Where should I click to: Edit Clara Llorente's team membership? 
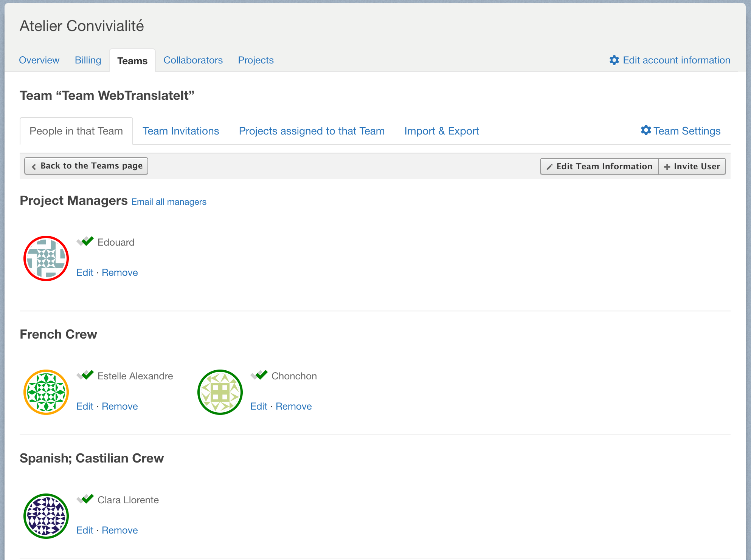[85, 530]
